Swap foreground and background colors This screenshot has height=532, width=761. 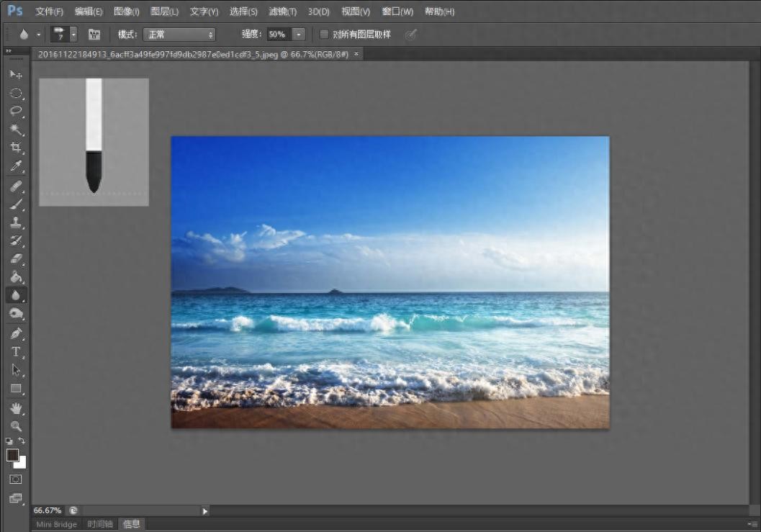pyautogui.click(x=22, y=441)
